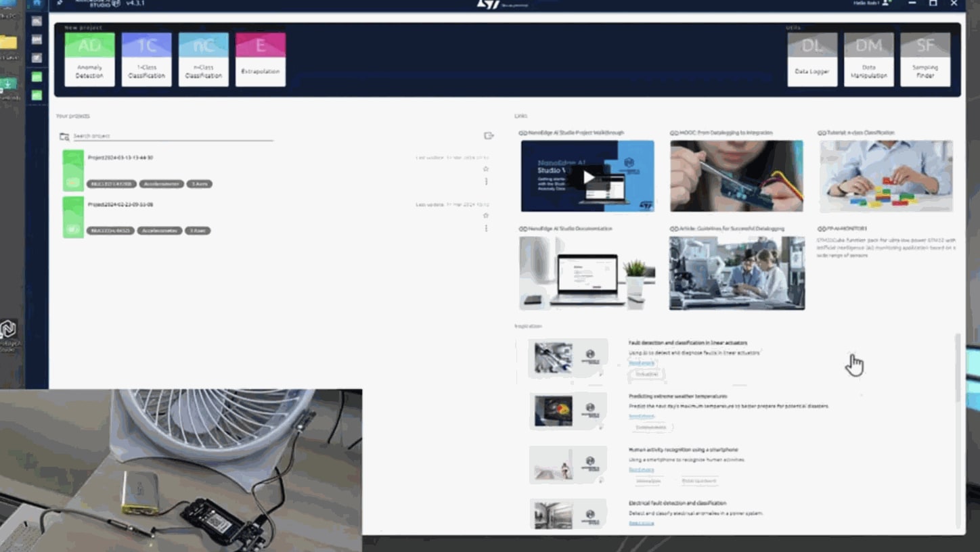Open Sampling Finder icon in left sidebar
The height and width of the screenshot is (552, 980).
click(37, 58)
